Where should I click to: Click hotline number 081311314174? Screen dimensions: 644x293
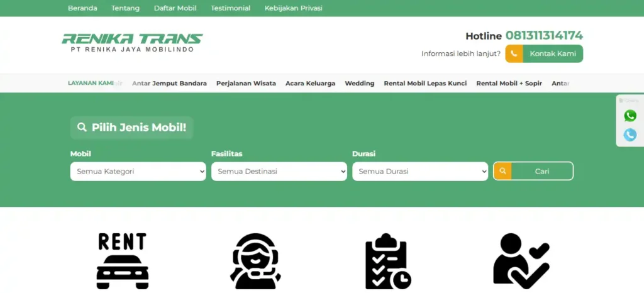point(544,36)
